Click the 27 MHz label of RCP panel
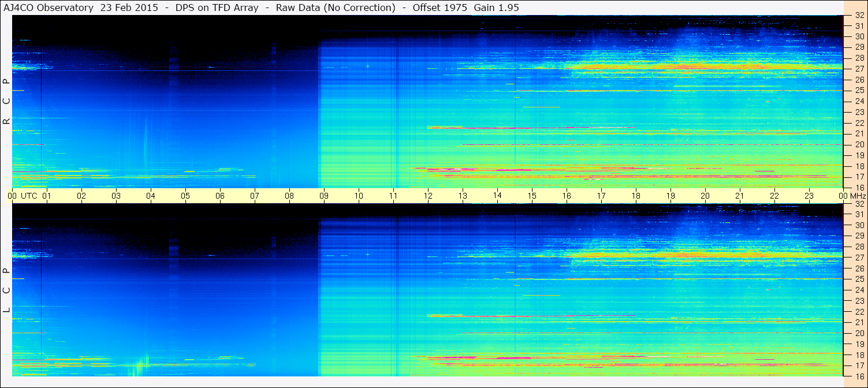The image size is (868, 388). [x=859, y=69]
